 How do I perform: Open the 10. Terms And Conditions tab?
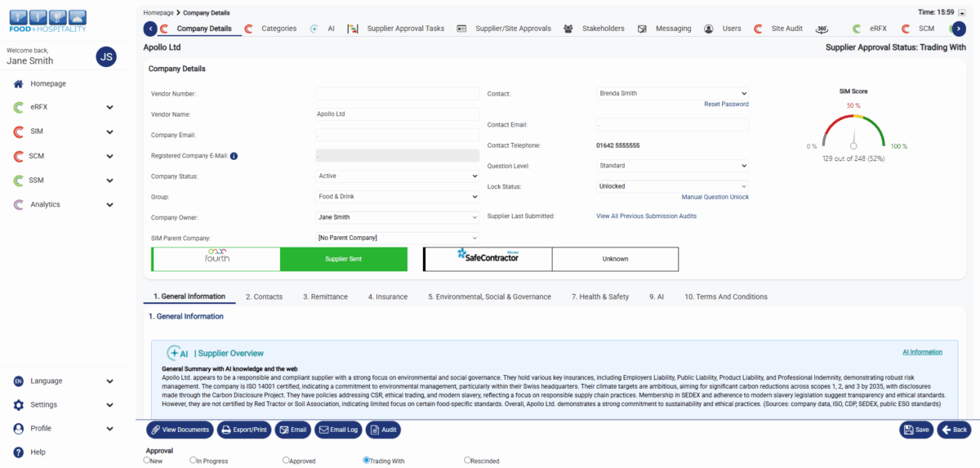click(726, 296)
